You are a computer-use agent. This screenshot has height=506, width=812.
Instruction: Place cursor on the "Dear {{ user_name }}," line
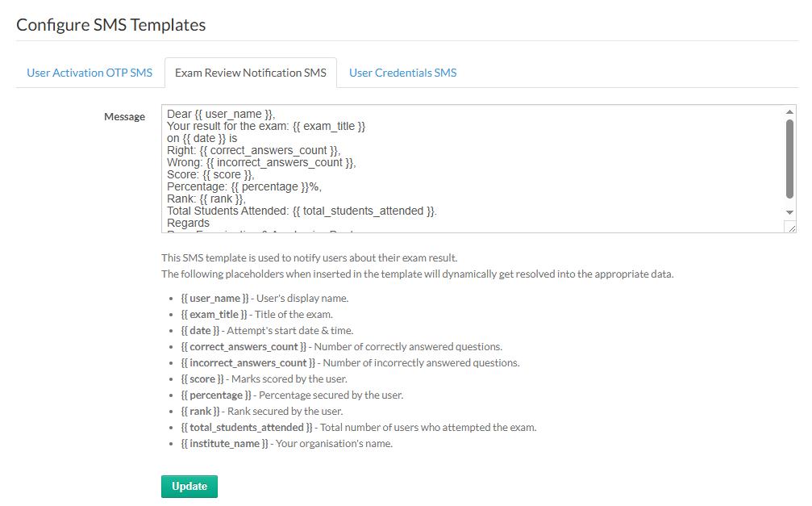click(221, 115)
